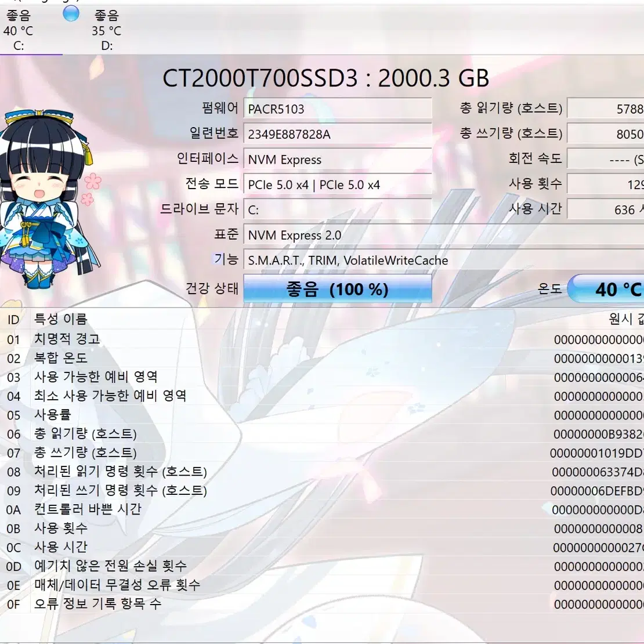Switch to the C: drive tab
Screen dimensions: 644x644
click(x=19, y=30)
